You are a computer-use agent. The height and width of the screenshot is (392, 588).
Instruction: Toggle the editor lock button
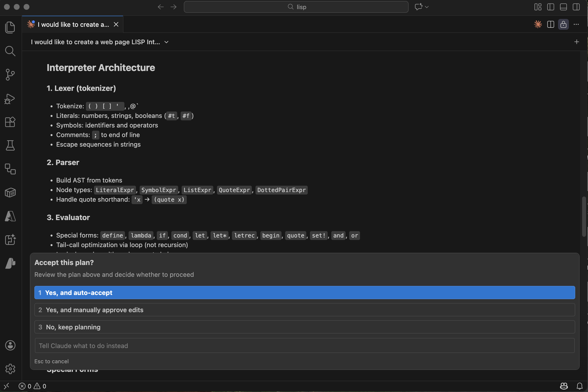(x=563, y=24)
